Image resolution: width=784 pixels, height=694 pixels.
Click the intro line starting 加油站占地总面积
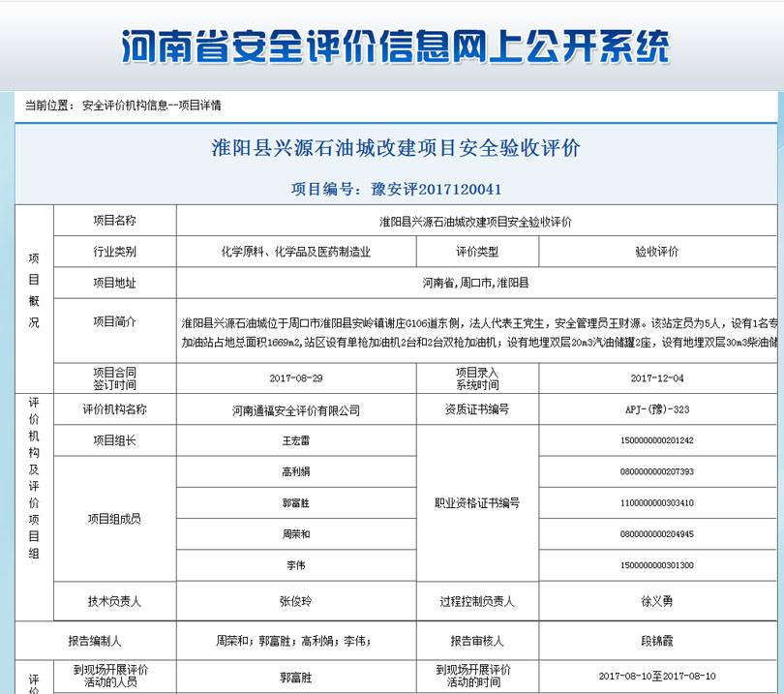point(479,342)
